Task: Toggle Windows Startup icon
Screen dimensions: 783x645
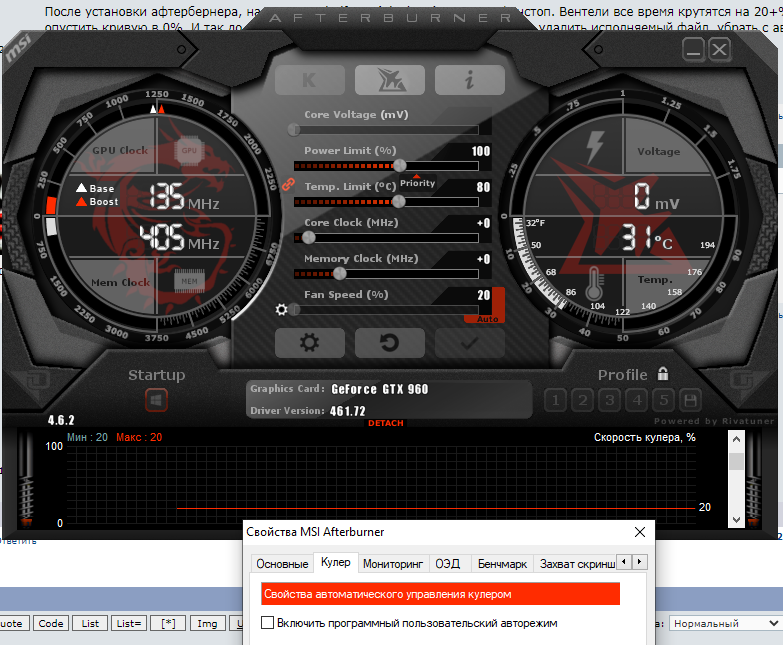Action: [x=156, y=400]
